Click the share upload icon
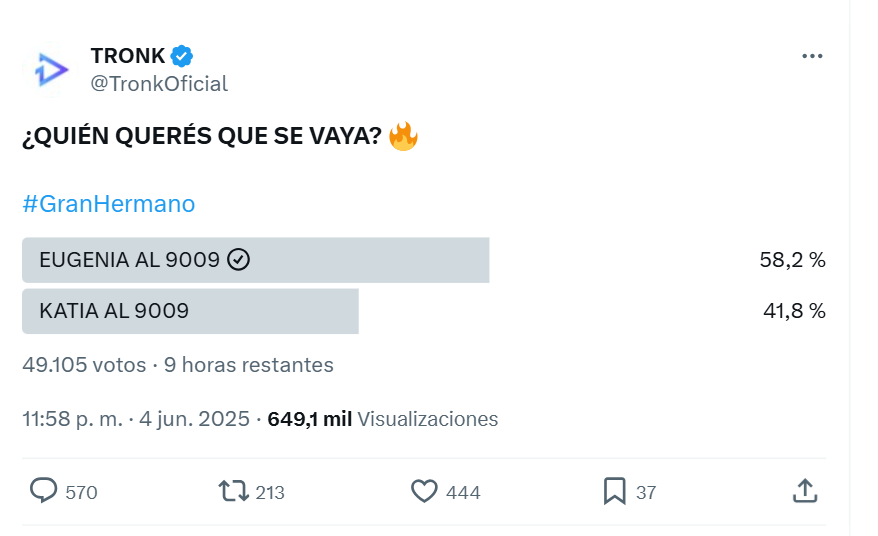 (x=805, y=491)
